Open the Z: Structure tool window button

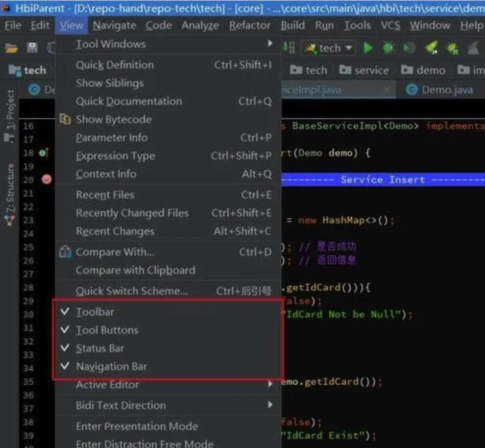pos(10,194)
